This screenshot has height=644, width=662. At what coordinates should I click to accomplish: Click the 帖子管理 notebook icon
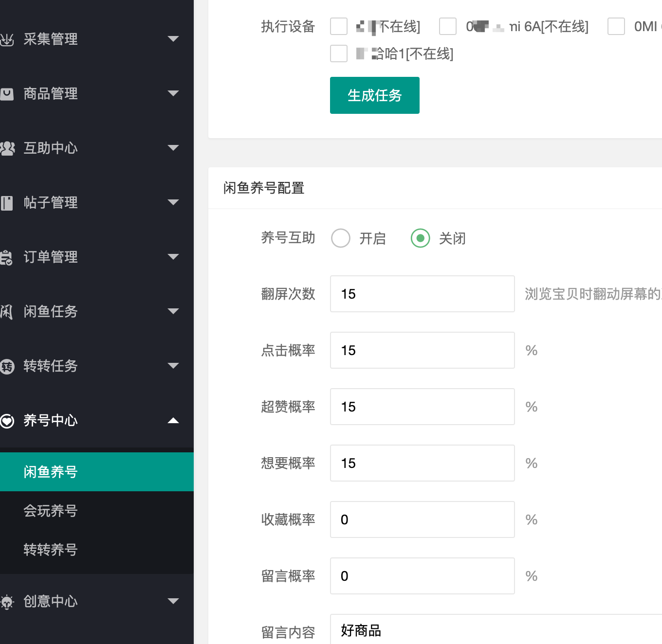(7, 203)
